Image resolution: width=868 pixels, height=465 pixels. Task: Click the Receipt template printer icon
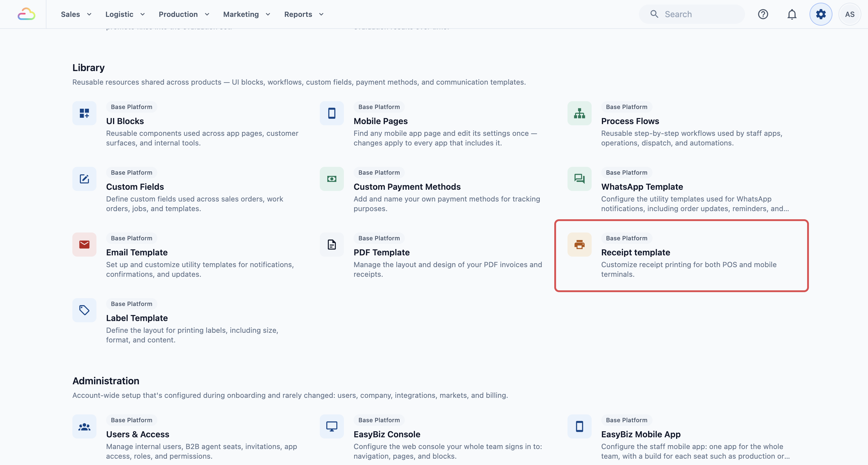pyautogui.click(x=579, y=245)
